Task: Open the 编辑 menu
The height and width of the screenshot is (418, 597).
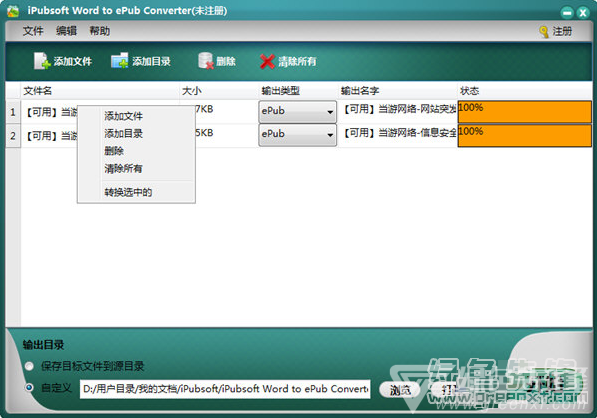Action: (x=66, y=31)
